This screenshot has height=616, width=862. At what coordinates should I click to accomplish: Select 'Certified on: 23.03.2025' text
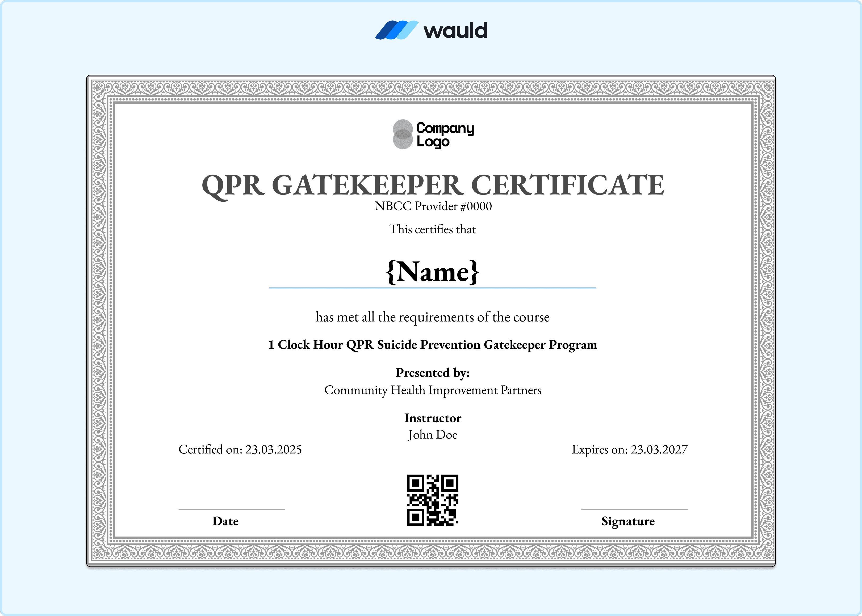[x=240, y=449]
